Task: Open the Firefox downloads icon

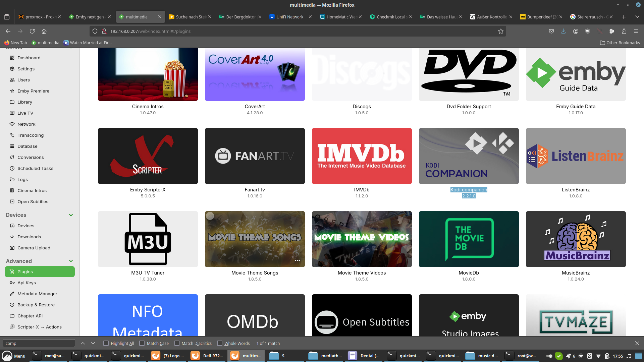Action: coord(563,31)
